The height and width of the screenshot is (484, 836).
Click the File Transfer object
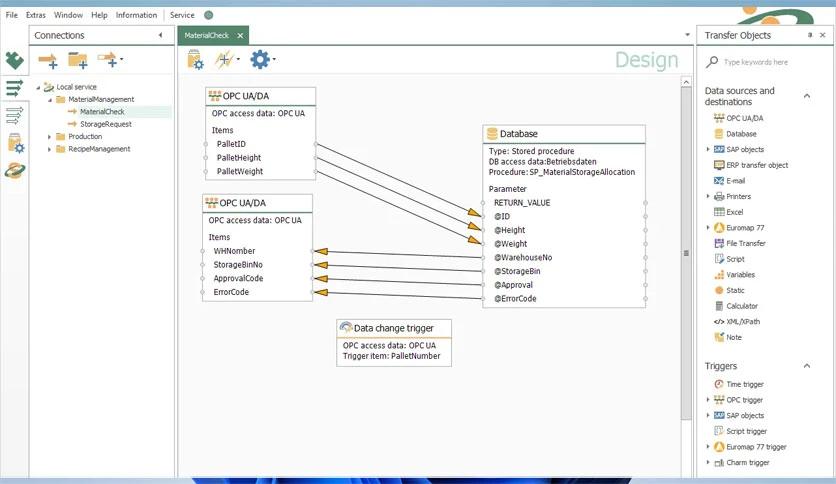(x=745, y=243)
